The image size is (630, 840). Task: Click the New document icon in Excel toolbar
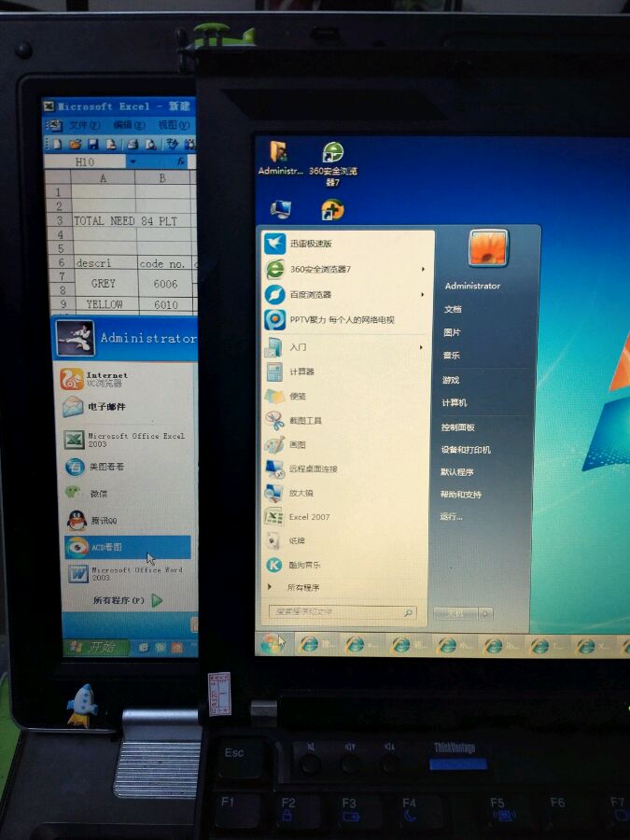click(58, 144)
